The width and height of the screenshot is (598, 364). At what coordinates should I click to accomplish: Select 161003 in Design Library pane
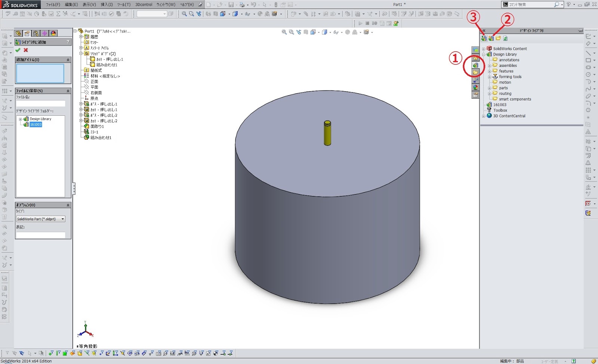pyautogui.click(x=500, y=105)
